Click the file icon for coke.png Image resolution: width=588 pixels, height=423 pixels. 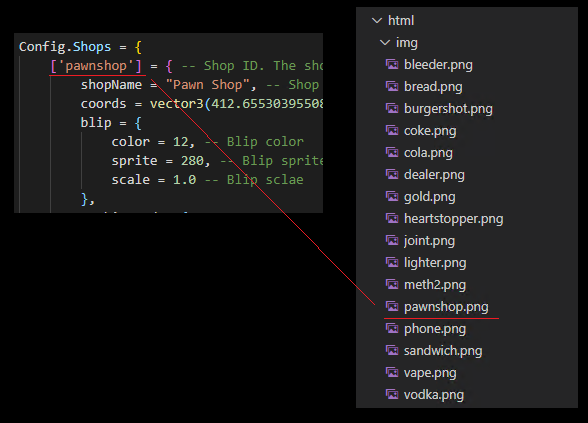tap(392, 130)
